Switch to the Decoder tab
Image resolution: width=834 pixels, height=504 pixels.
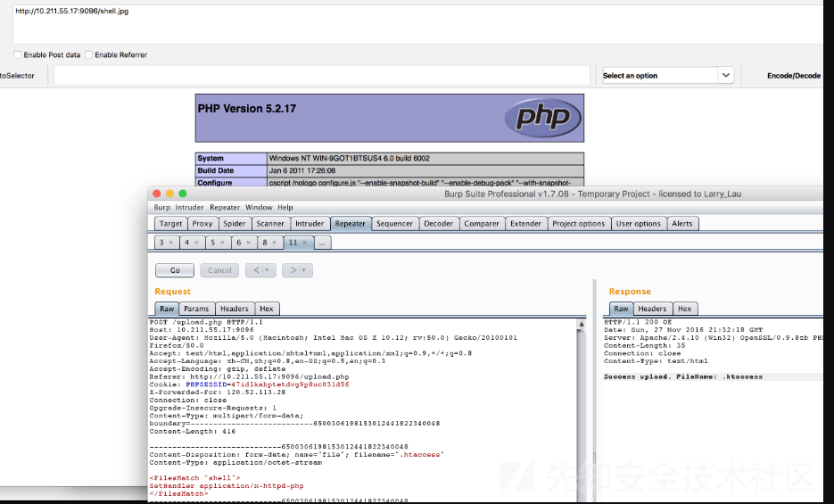[438, 224]
